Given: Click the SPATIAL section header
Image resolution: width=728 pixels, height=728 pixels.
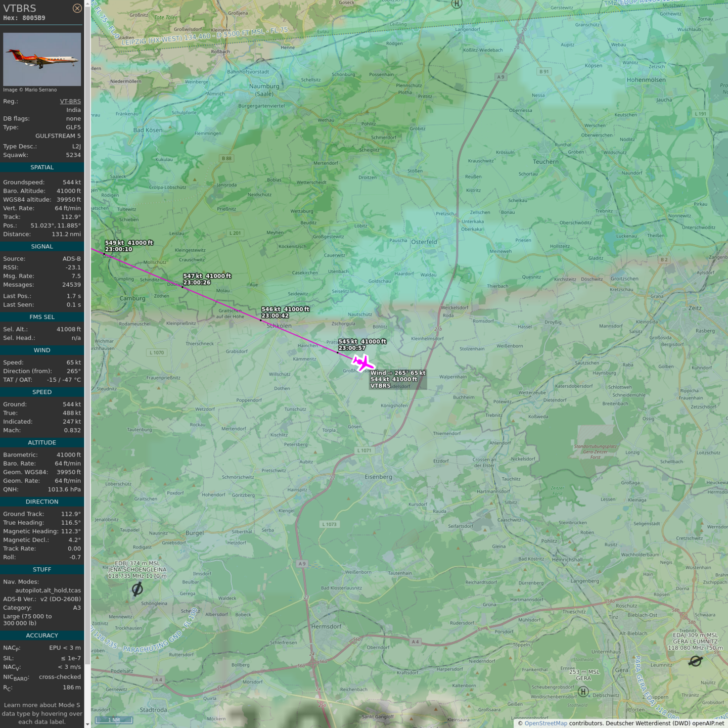Looking at the screenshot, I should (x=42, y=167).
